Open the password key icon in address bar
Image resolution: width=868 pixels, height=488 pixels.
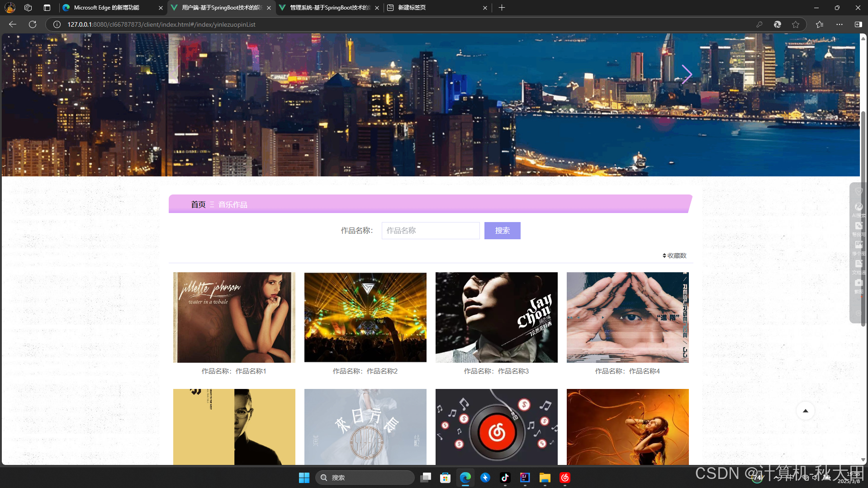[x=759, y=24]
